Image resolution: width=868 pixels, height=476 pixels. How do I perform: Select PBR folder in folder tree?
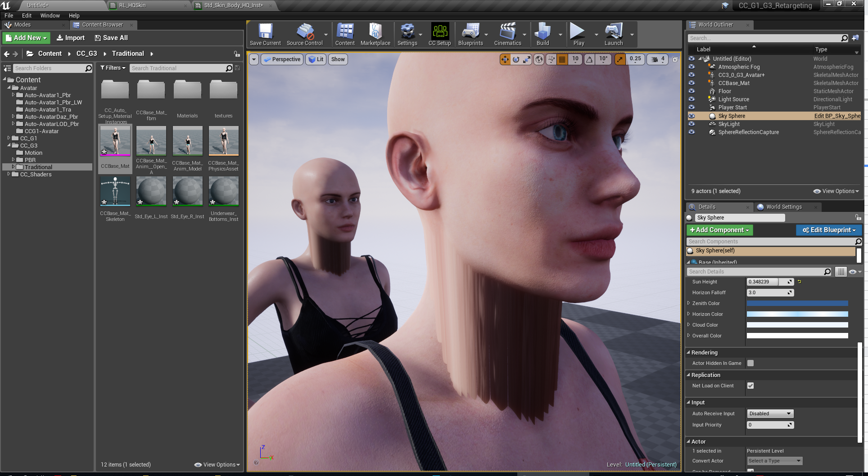[x=30, y=160]
